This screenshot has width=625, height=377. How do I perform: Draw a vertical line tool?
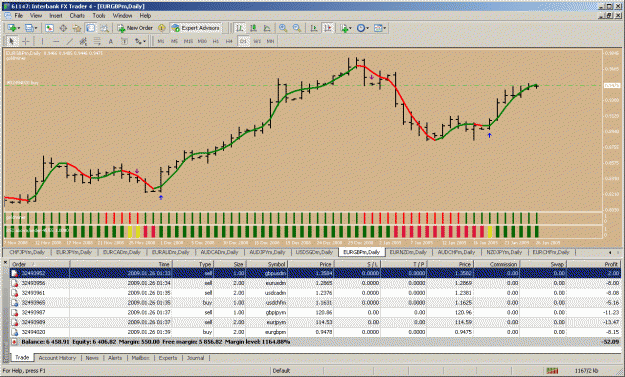(42, 41)
